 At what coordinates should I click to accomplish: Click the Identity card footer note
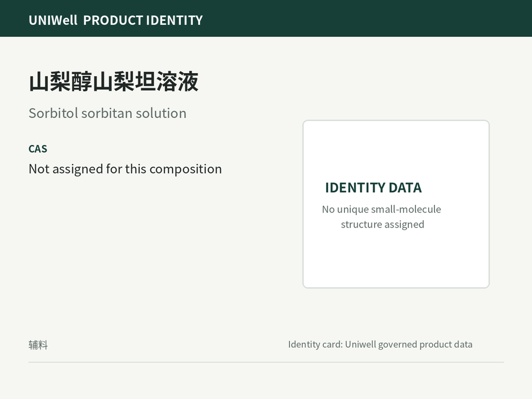point(380,345)
